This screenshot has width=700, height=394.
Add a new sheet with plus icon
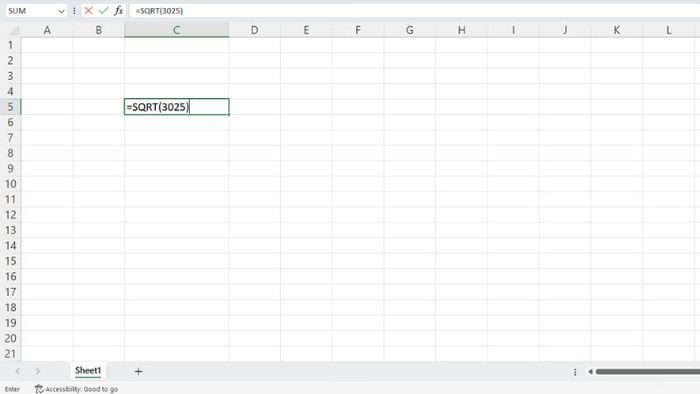138,371
